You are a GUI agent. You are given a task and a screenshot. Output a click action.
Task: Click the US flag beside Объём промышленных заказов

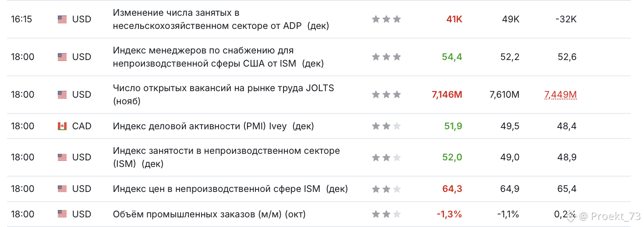(x=62, y=214)
